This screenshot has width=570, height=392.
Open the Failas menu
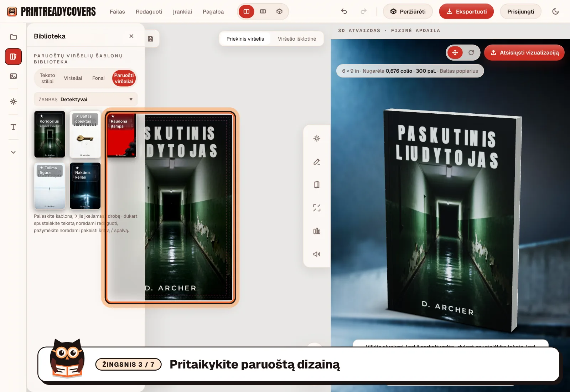click(117, 11)
